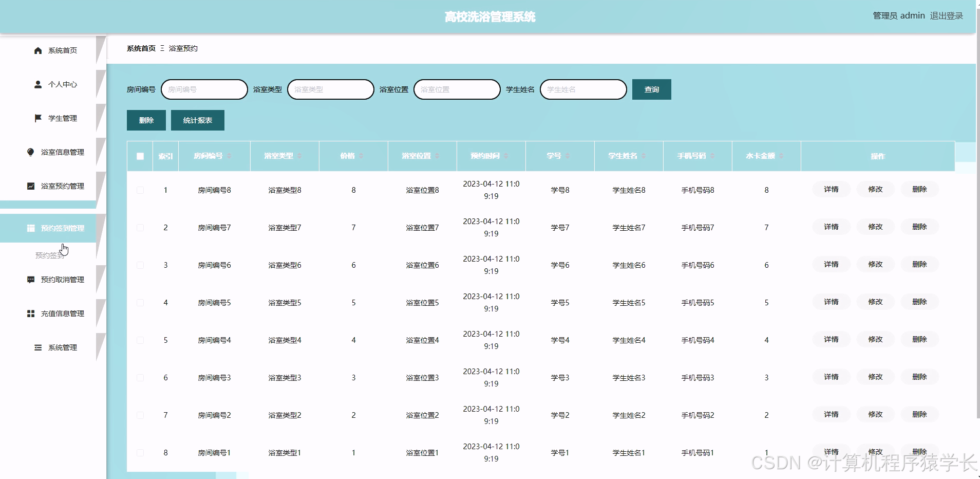This screenshot has width=980, height=479.
Task: Click the 查询 search button
Action: coord(651,89)
